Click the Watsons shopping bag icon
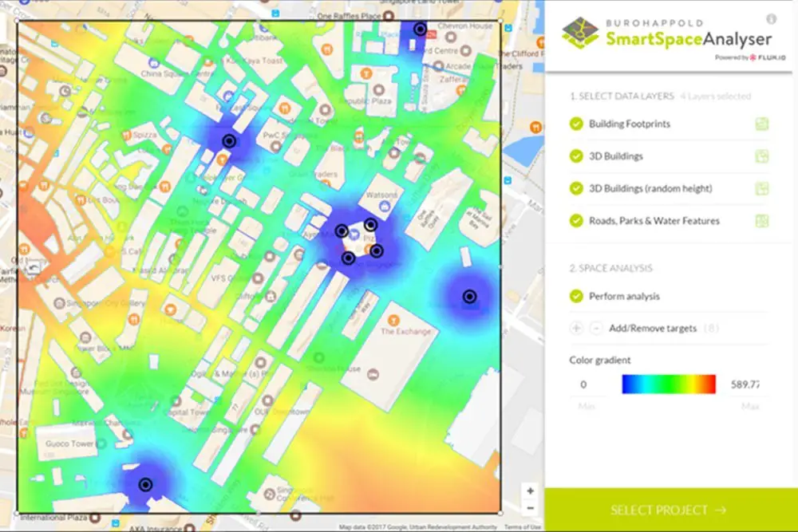The image size is (798, 532). click(x=385, y=206)
